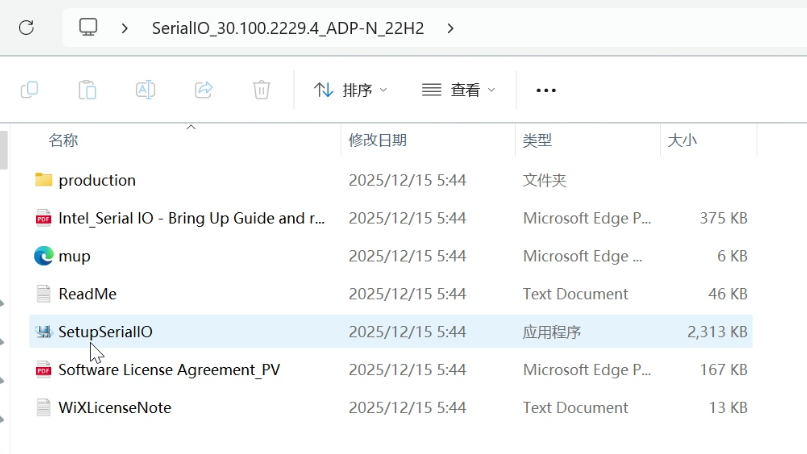Expand chevron before SerialIO breadcrumb
The height and width of the screenshot is (454, 807).
coord(125,28)
